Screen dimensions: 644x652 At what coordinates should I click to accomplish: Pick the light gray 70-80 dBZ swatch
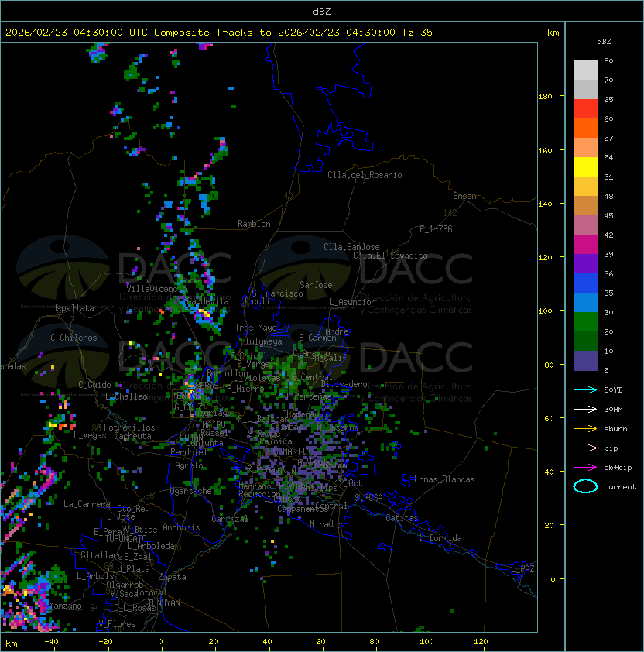[585, 70]
